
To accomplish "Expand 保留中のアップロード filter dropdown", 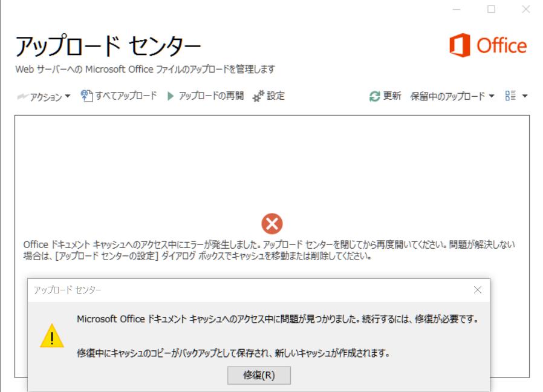I will 452,96.
